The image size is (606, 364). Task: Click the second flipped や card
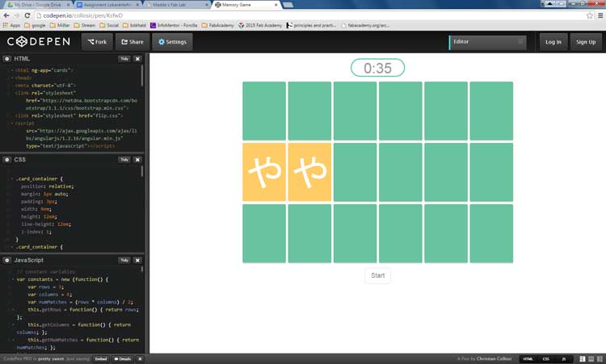pyautogui.click(x=309, y=172)
